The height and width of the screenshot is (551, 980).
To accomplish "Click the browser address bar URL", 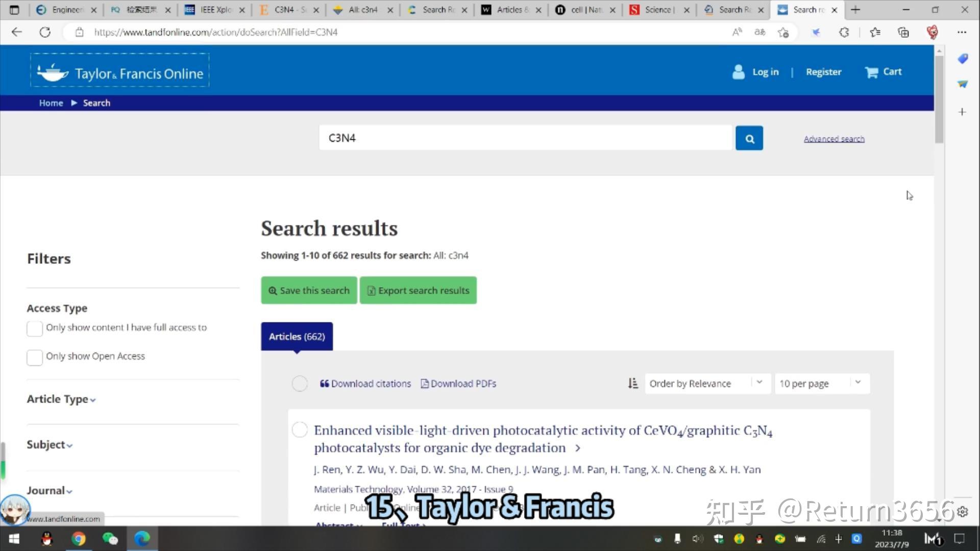I will pyautogui.click(x=216, y=32).
